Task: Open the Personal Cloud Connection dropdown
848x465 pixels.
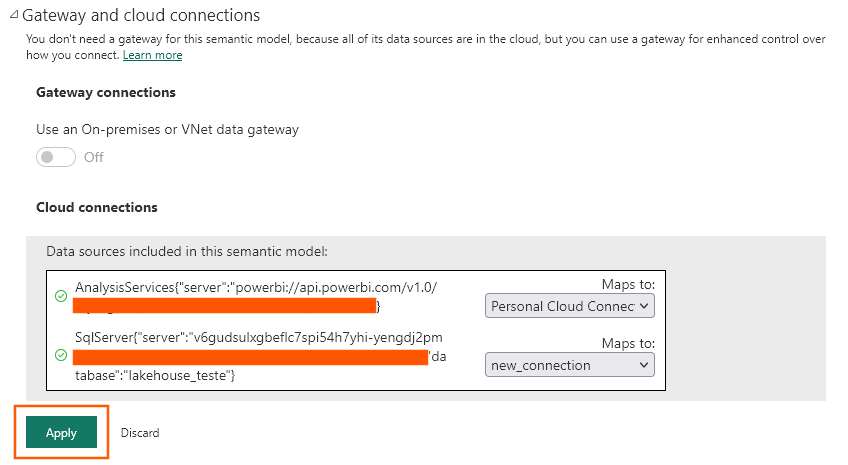Action: (x=569, y=306)
